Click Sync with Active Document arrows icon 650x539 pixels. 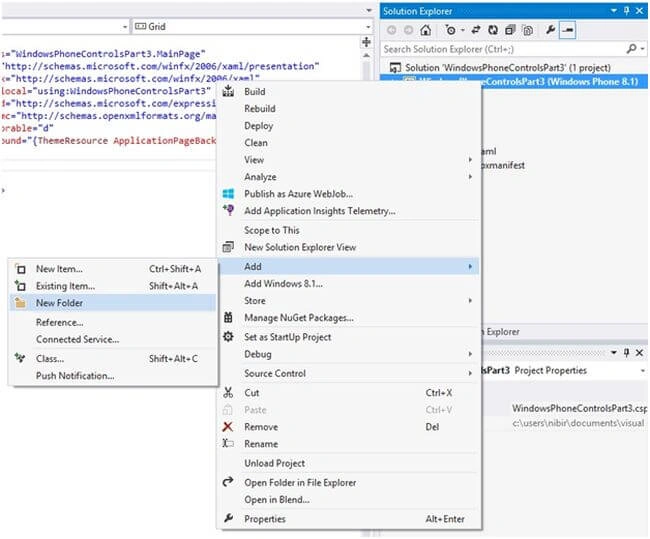click(476, 30)
